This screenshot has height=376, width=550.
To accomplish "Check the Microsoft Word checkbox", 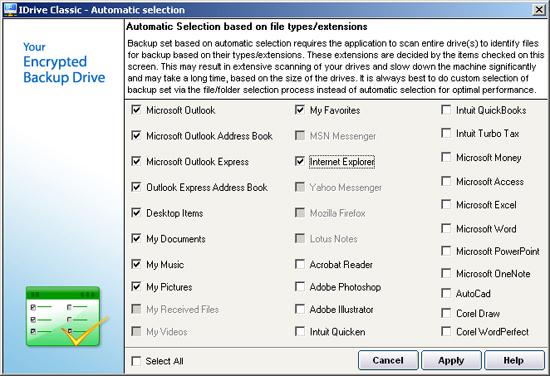I will 446,229.
